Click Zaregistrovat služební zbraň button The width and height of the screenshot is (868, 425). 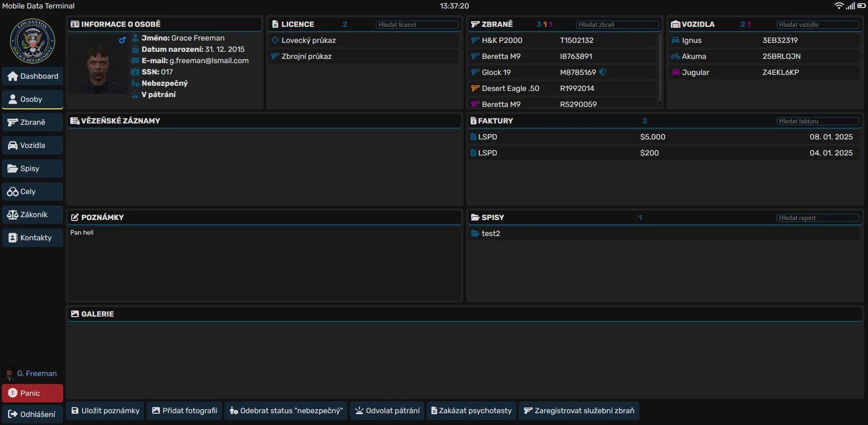[579, 410]
